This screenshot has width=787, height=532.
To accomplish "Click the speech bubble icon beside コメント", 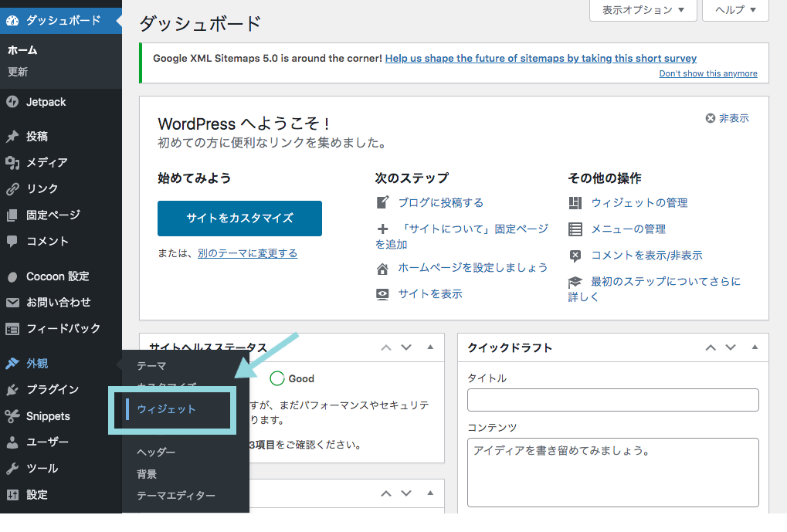I will [12, 242].
